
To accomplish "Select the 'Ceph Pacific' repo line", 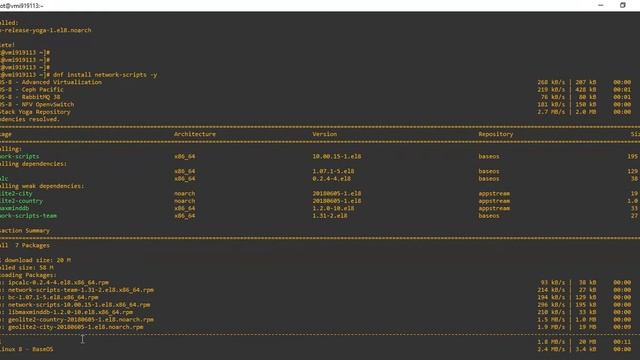I will 32,89.
